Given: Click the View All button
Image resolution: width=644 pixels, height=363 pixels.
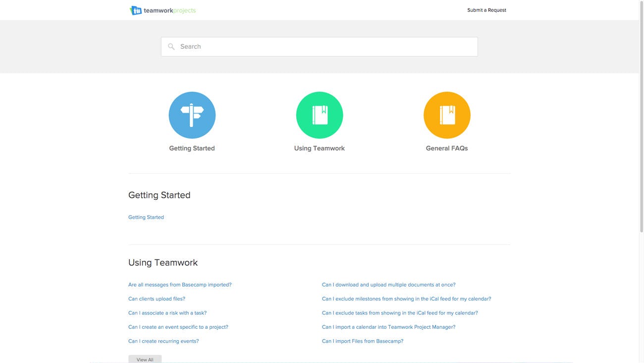Looking at the screenshot, I should (x=145, y=360).
